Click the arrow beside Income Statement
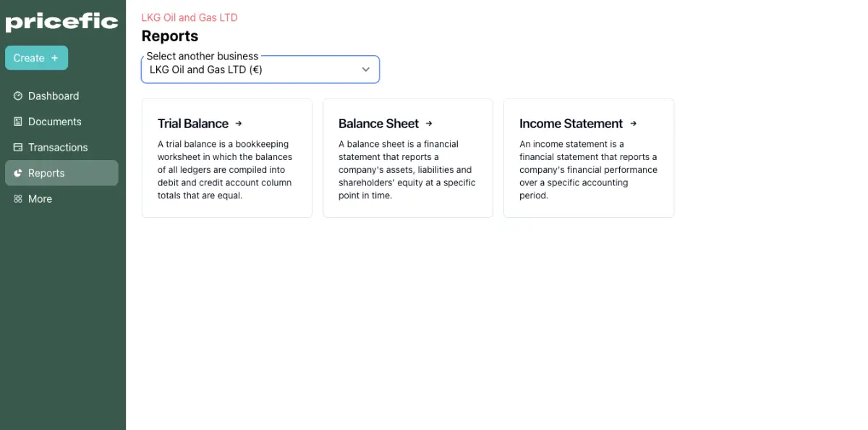This screenshot has height=430, width=868. point(633,124)
